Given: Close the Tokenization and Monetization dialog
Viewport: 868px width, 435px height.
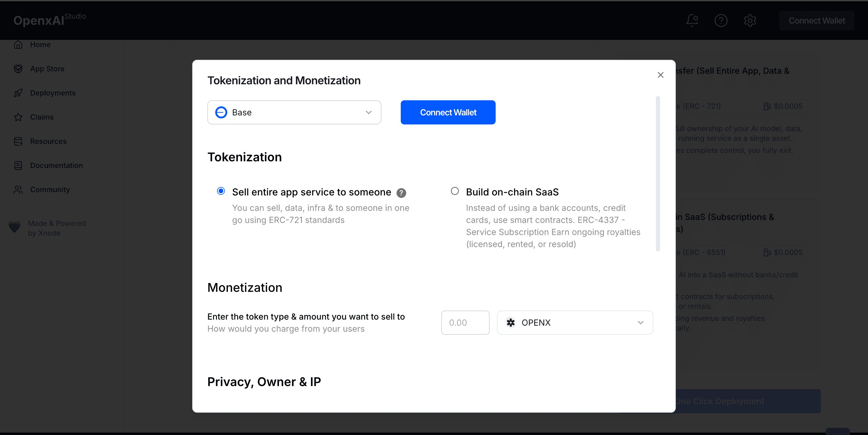Looking at the screenshot, I should pos(660,75).
